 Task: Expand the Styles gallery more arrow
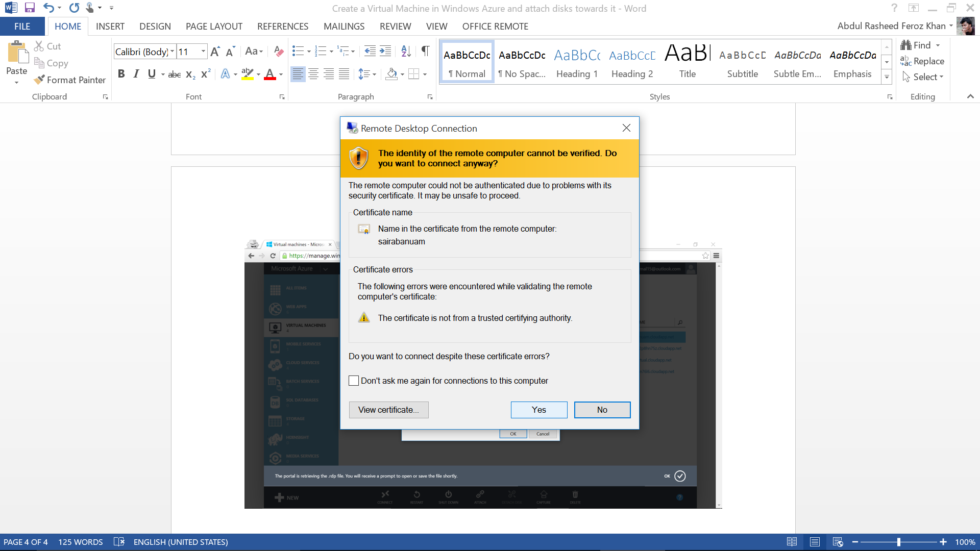[887, 78]
